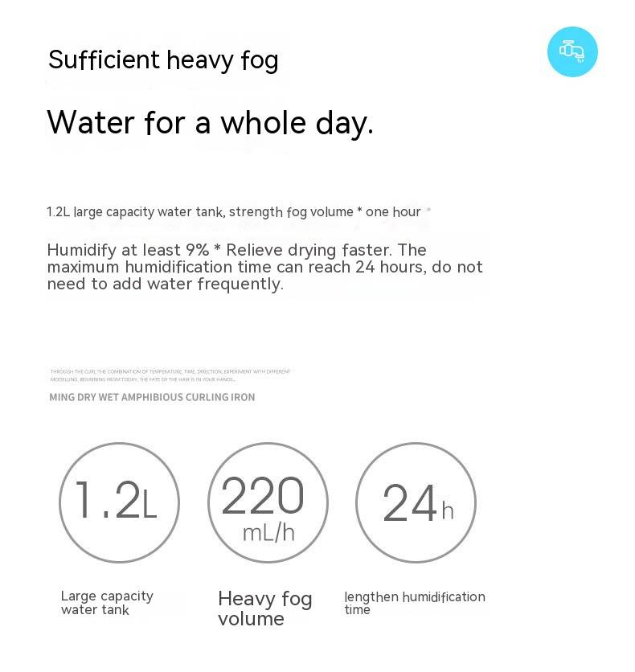This screenshot has height=672, width=635.
Task: Click the number 220 in the circle
Action: click(x=262, y=495)
